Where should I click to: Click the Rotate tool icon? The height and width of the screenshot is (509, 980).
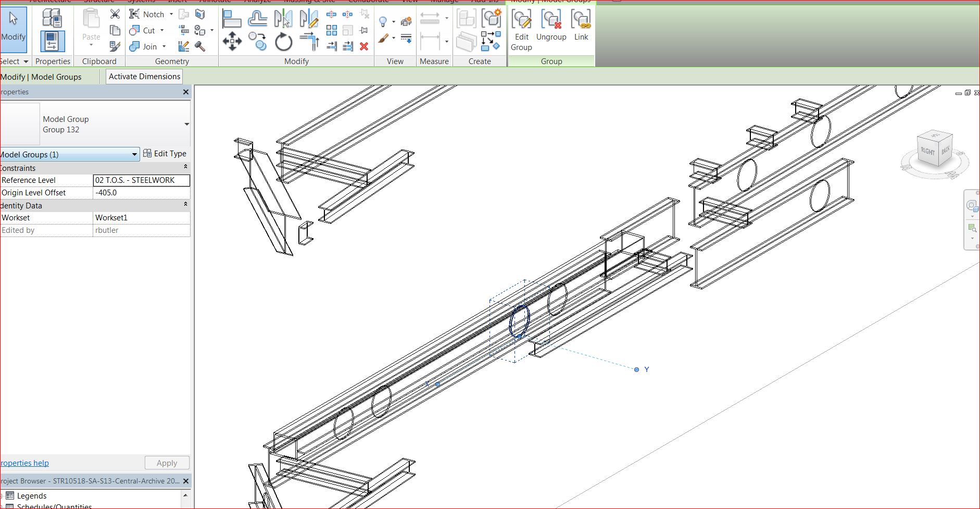tap(284, 42)
